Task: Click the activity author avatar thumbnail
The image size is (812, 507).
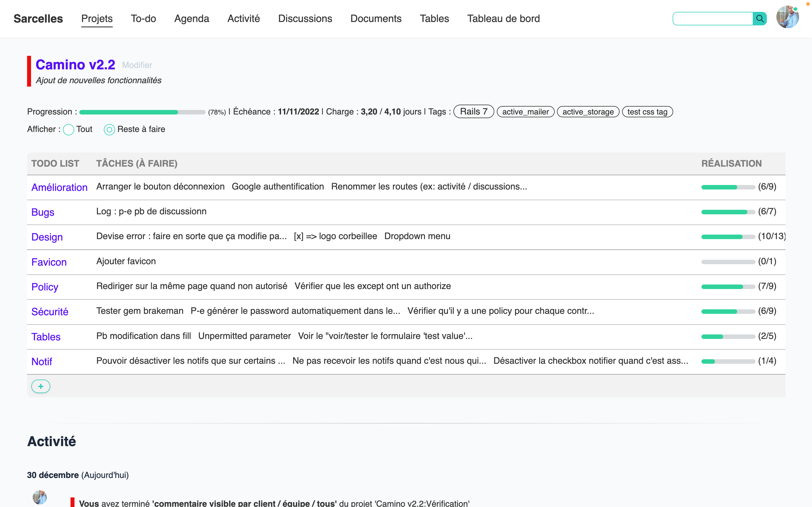Action: pos(39,497)
